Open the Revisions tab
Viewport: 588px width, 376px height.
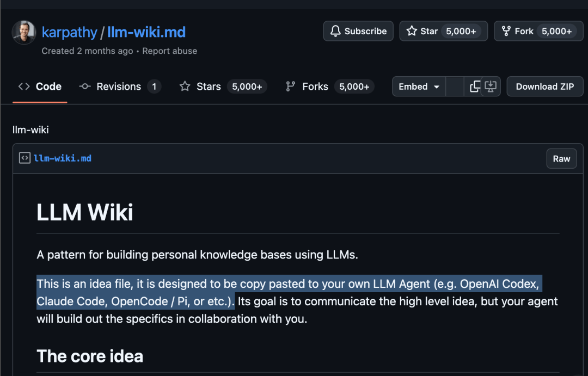coord(120,87)
